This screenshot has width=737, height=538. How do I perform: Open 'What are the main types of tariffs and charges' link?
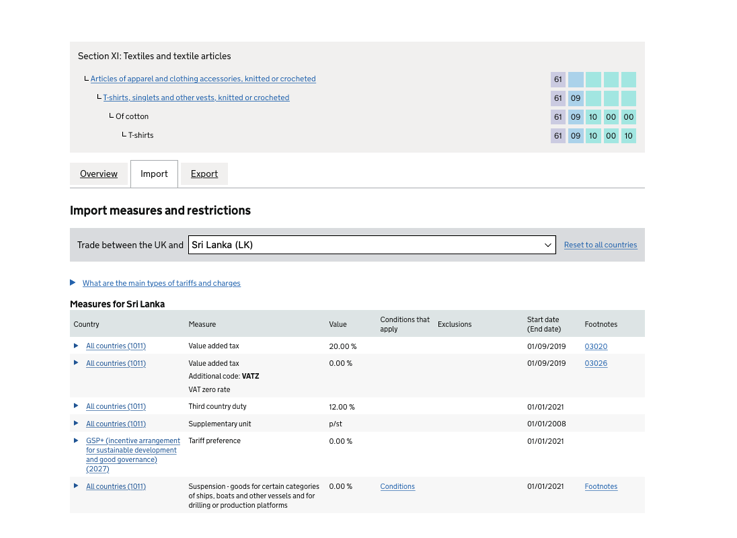pos(161,283)
